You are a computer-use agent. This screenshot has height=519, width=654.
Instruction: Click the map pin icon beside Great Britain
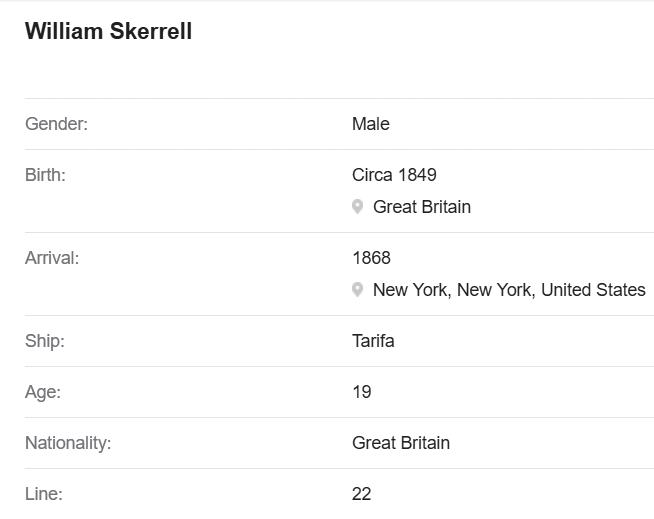coord(357,207)
